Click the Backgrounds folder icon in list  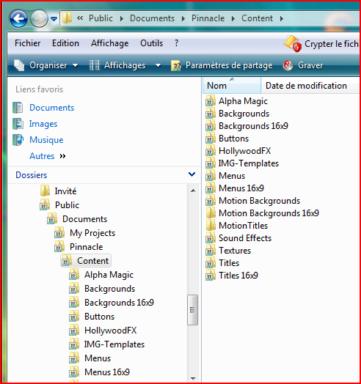(210, 114)
